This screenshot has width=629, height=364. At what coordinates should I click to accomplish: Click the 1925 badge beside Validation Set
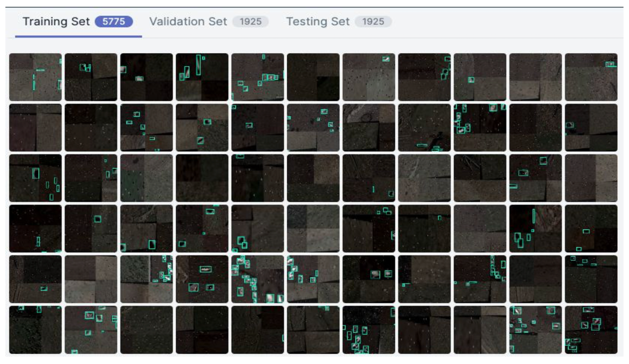[x=250, y=21]
